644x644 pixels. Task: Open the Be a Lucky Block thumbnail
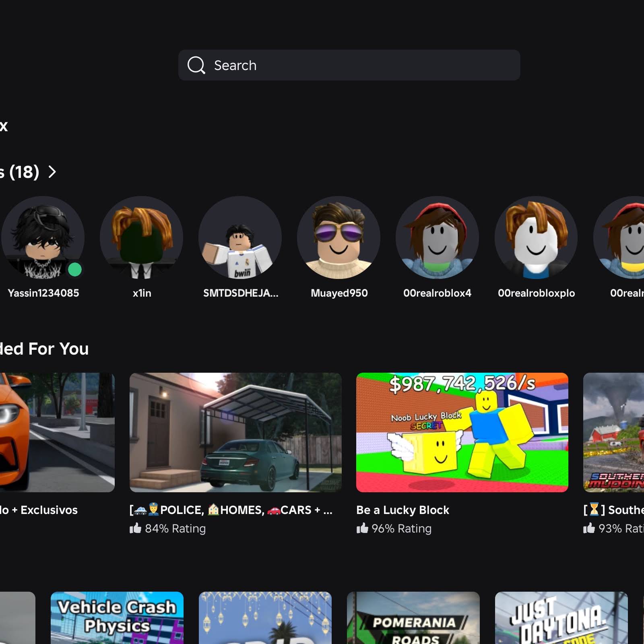pos(462,432)
